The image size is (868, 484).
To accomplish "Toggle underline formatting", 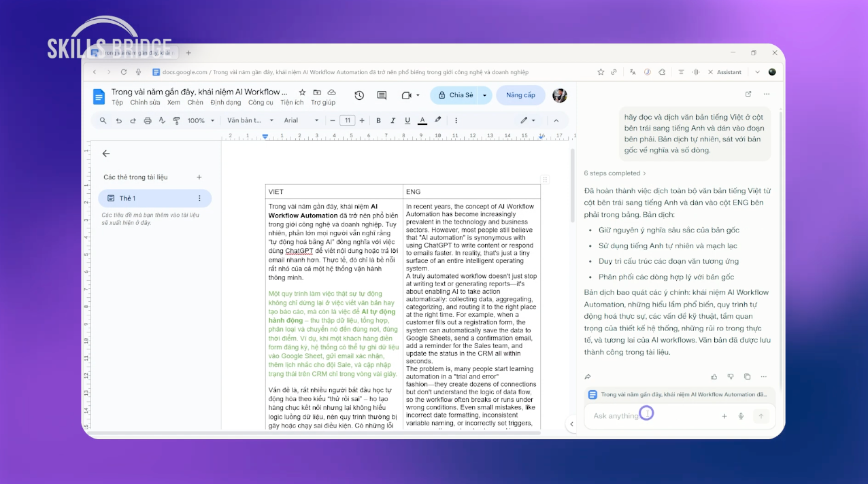I will coord(406,120).
